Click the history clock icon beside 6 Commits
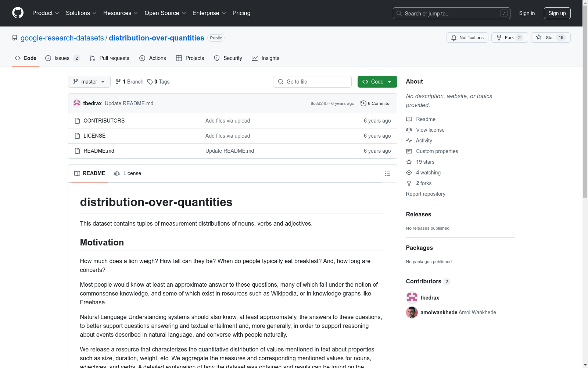The image size is (588, 368). 363,103
